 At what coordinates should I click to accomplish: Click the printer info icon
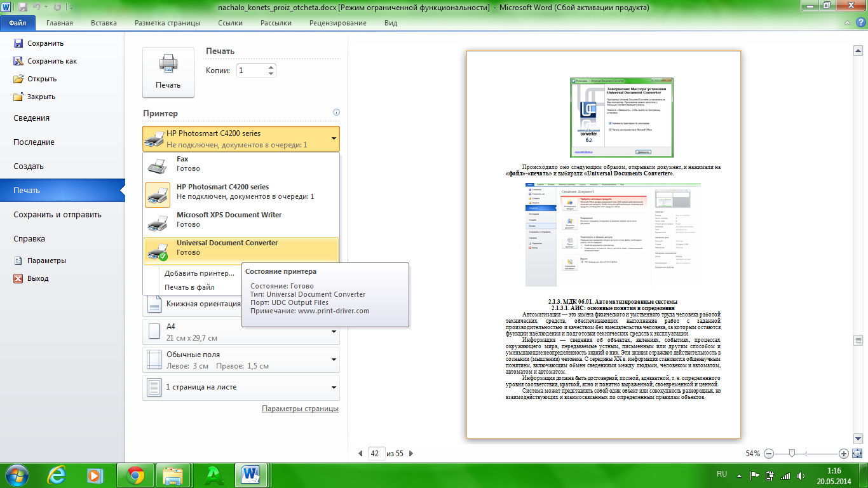pyautogui.click(x=336, y=112)
